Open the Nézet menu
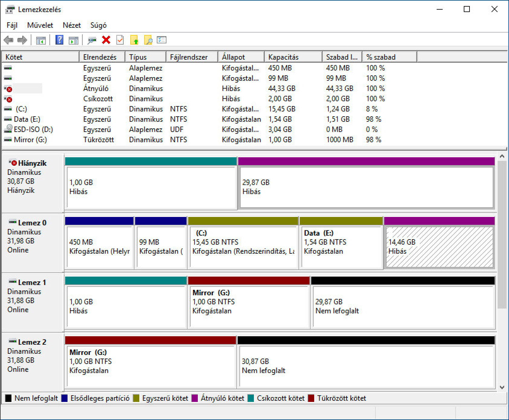 72,25
